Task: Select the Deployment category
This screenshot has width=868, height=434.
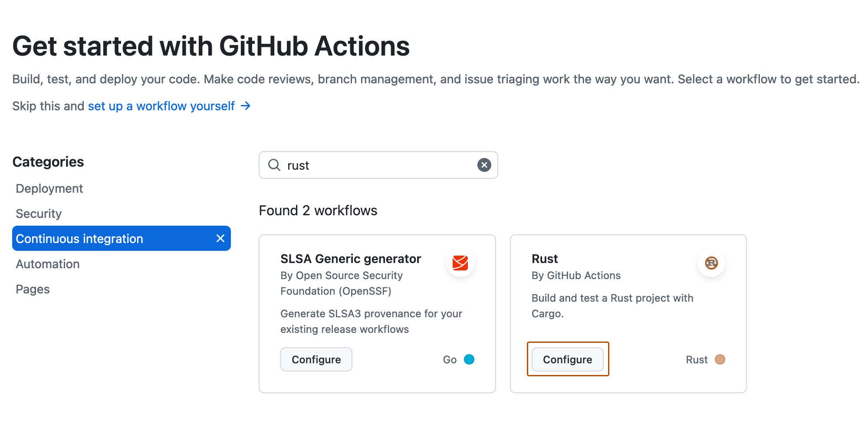Action: [x=49, y=188]
